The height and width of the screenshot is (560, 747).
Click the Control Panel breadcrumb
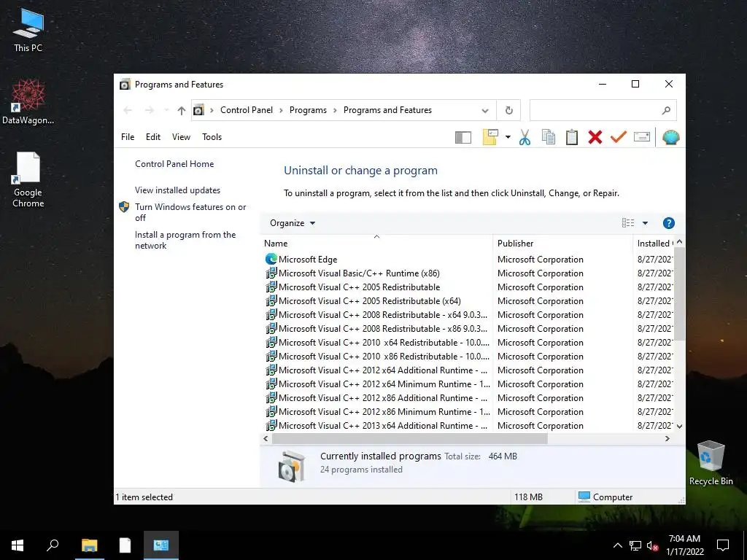point(247,110)
